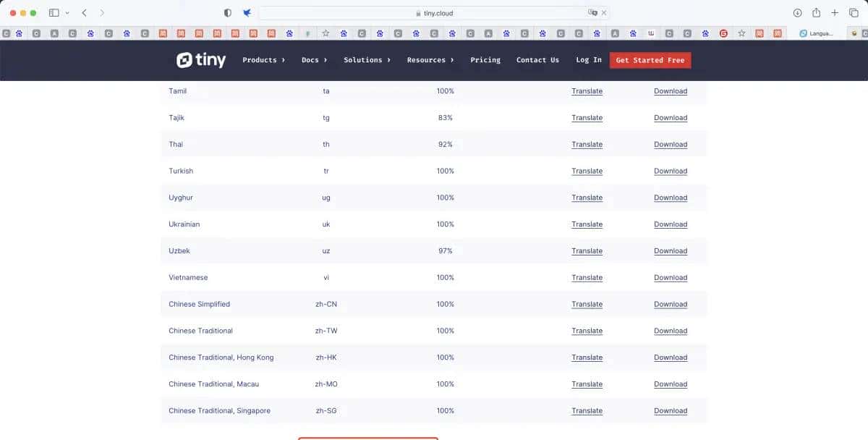868x440 pixels.
Task: Expand the Resources menu
Action: click(430, 60)
